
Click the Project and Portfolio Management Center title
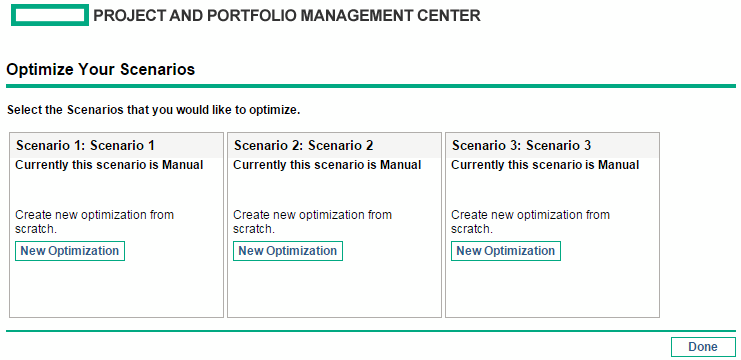click(287, 16)
